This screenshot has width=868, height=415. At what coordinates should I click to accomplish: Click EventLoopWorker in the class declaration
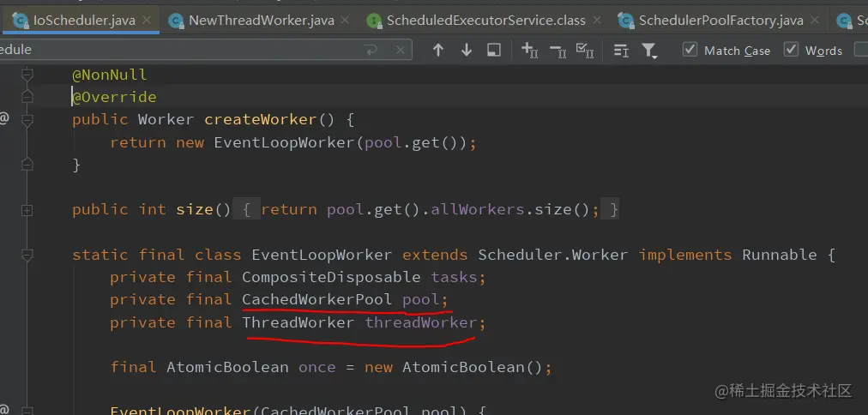[322, 255]
